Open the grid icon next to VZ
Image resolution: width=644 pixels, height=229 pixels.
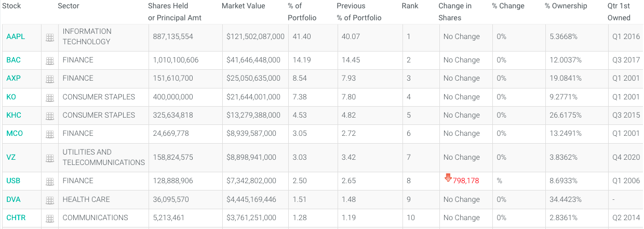click(x=50, y=158)
